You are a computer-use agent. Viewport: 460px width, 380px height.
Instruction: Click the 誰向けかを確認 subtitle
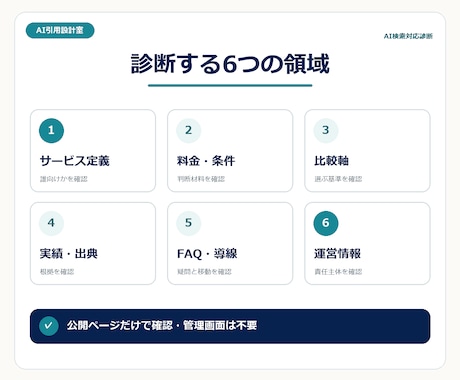(x=64, y=179)
